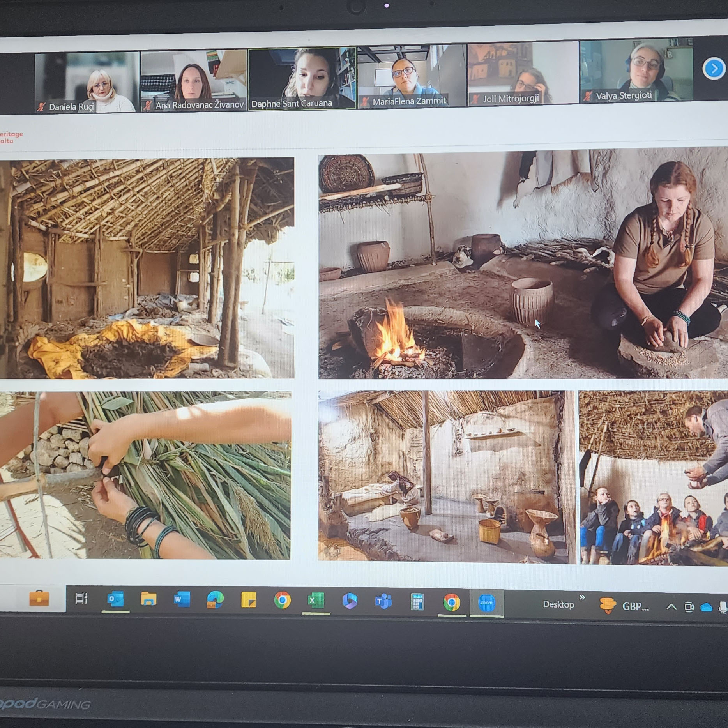This screenshot has width=728, height=728.
Task: Switch to Excel in the taskbar
Action: 316,601
